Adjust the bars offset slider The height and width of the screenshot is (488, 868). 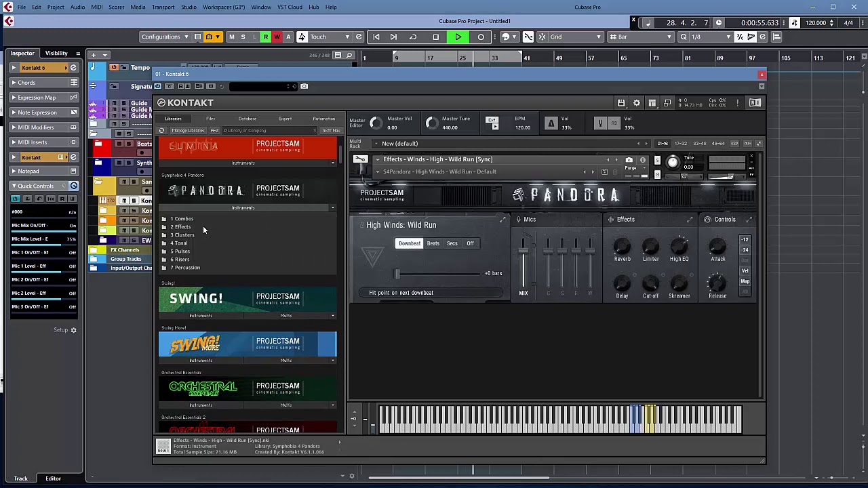click(x=397, y=274)
